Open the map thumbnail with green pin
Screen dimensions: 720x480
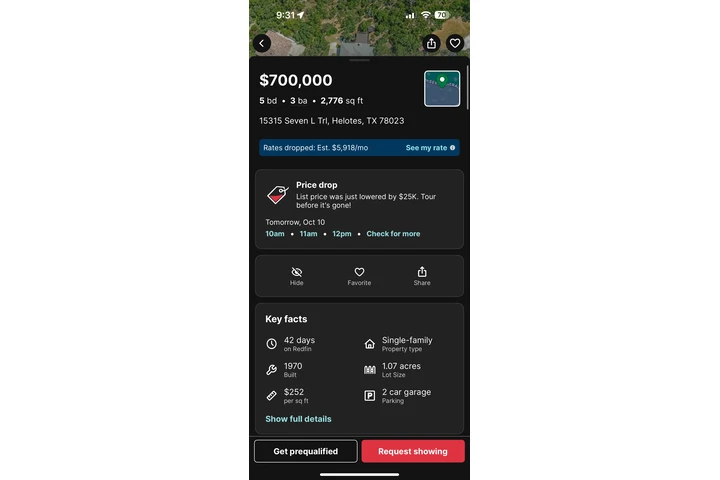click(442, 89)
